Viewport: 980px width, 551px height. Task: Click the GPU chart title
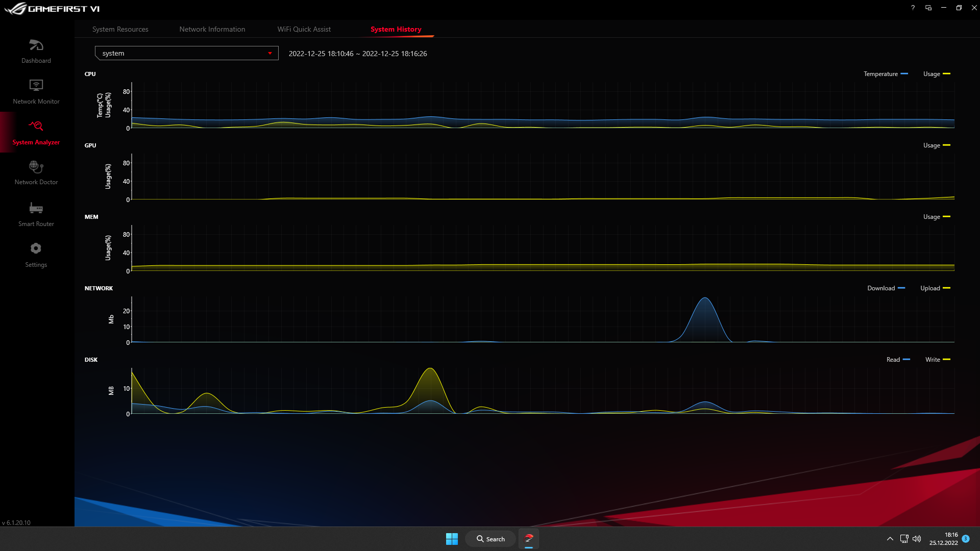click(90, 145)
